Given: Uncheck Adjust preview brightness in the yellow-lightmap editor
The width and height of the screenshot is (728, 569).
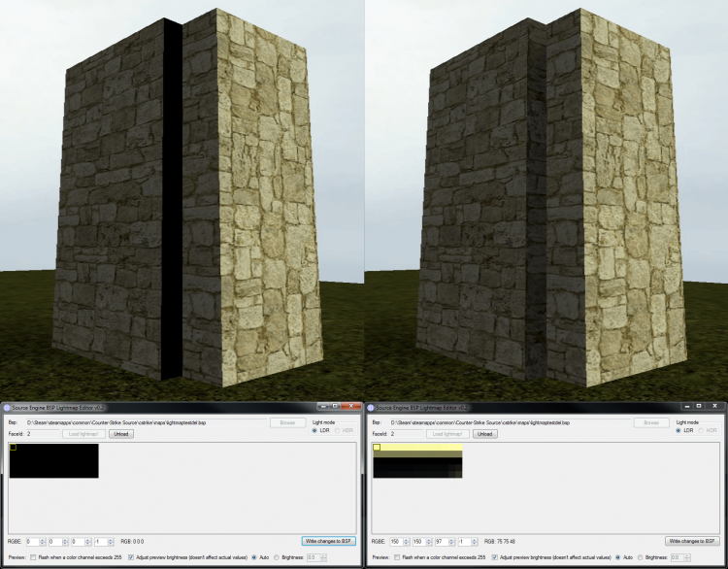Looking at the screenshot, I should [x=495, y=557].
